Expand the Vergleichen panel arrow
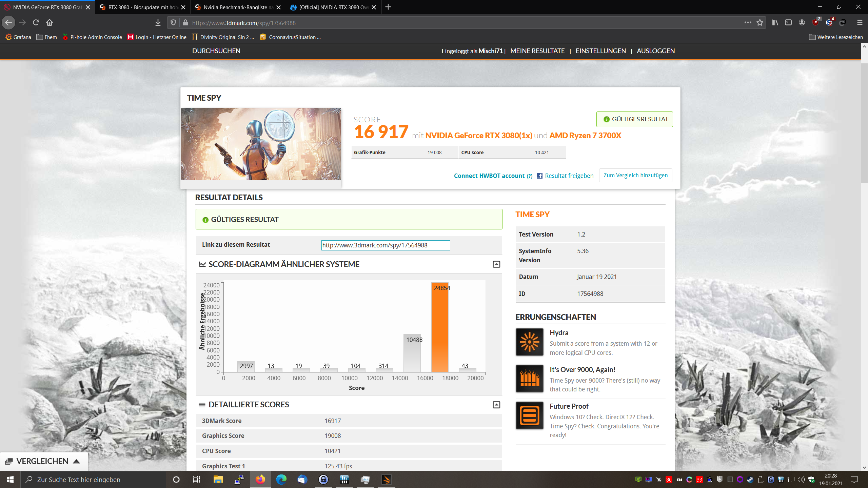This screenshot has height=488, width=868. [76, 462]
